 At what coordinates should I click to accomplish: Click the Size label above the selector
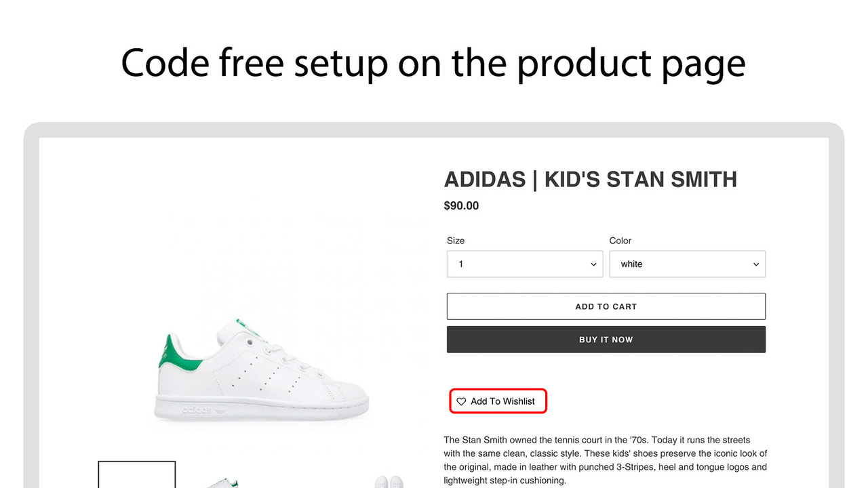coord(455,241)
